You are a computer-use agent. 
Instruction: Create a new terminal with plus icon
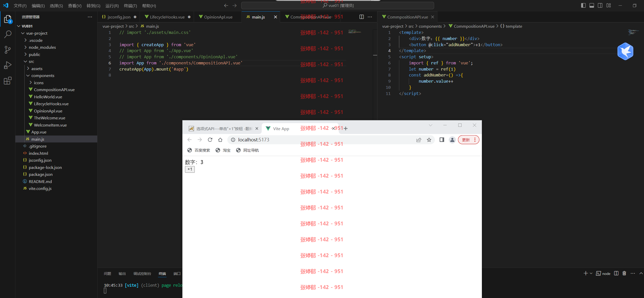tap(586, 273)
